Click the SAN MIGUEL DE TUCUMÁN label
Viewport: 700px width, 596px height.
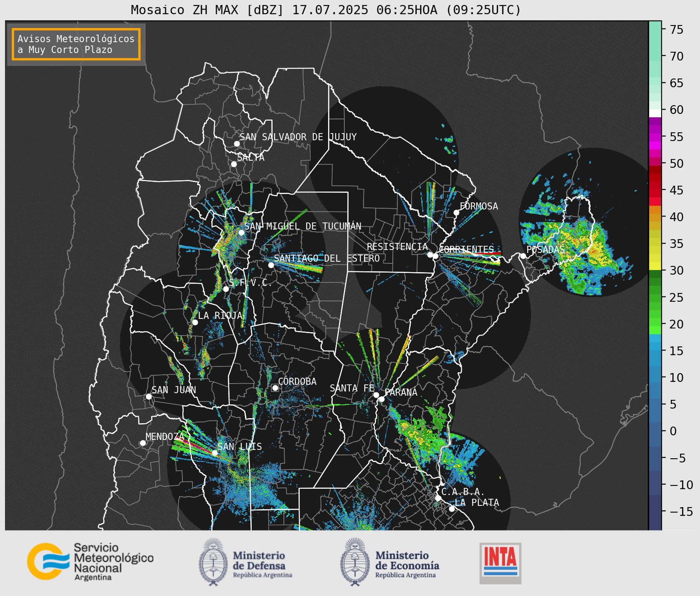click(x=303, y=226)
